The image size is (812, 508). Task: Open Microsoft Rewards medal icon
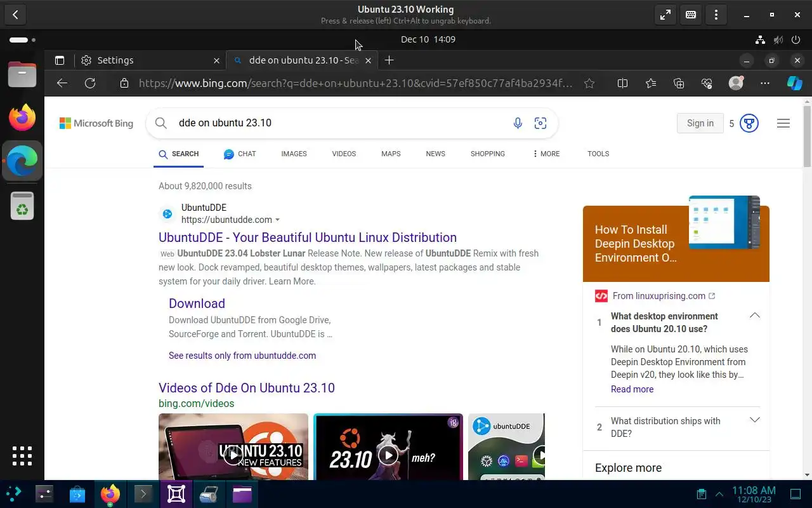(x=749, y=123)
